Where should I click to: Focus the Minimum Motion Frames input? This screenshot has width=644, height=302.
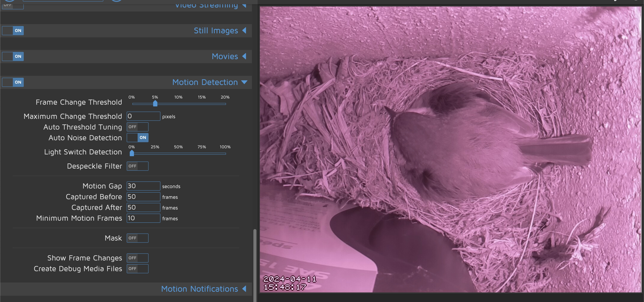pyautogui.click(x=143, y=218)
